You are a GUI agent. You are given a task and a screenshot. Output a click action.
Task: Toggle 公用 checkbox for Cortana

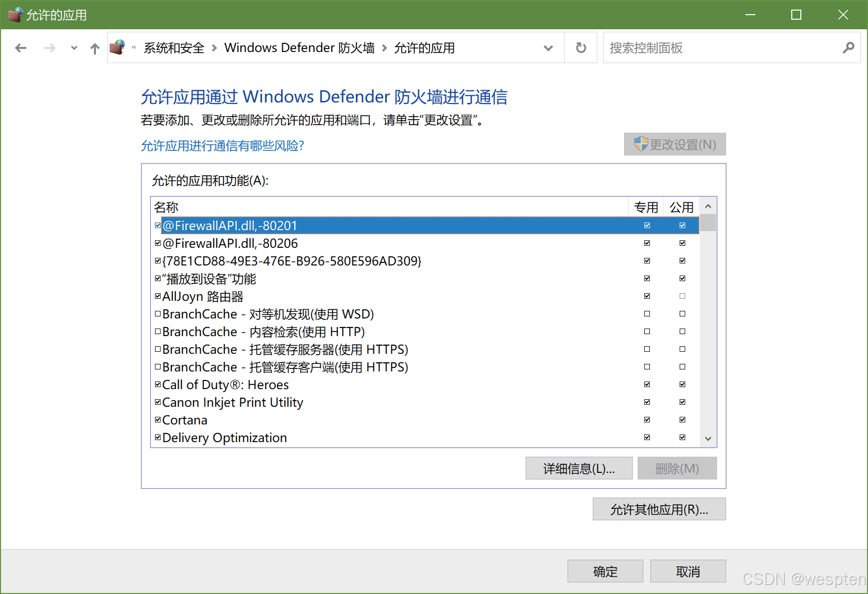683,420
